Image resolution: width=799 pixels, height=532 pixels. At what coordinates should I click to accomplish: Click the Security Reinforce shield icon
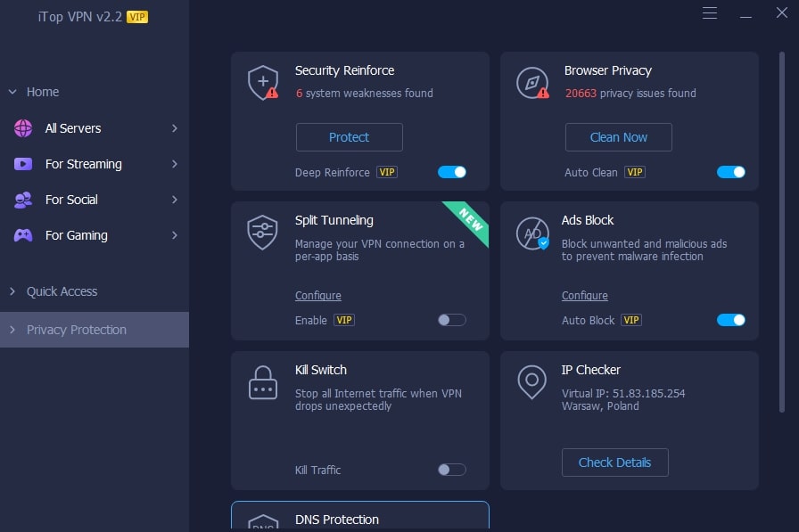[x=263, y=83]
